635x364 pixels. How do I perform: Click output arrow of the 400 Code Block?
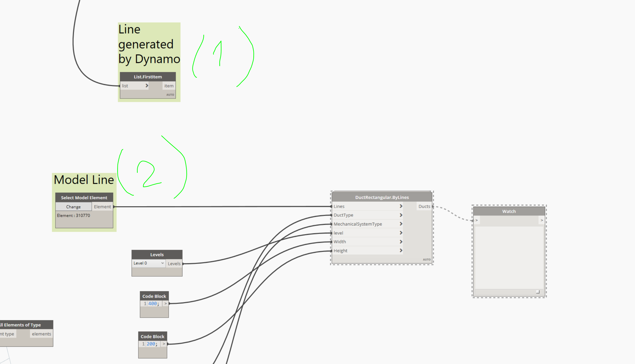point(166,303)
